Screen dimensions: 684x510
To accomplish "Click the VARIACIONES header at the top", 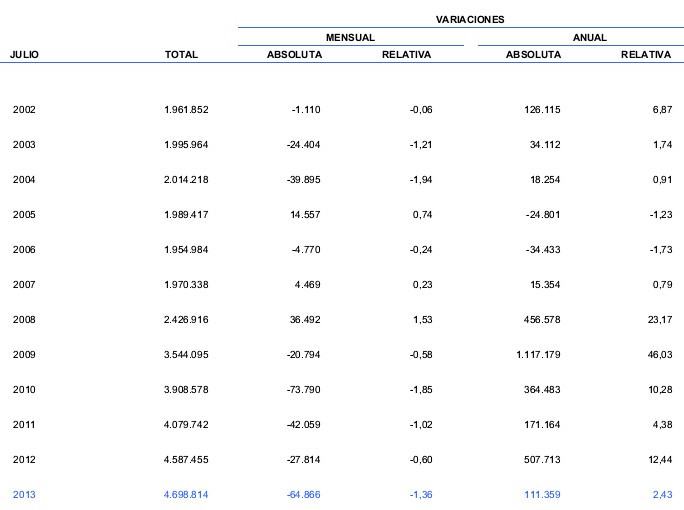I will [x=470, y=19].
